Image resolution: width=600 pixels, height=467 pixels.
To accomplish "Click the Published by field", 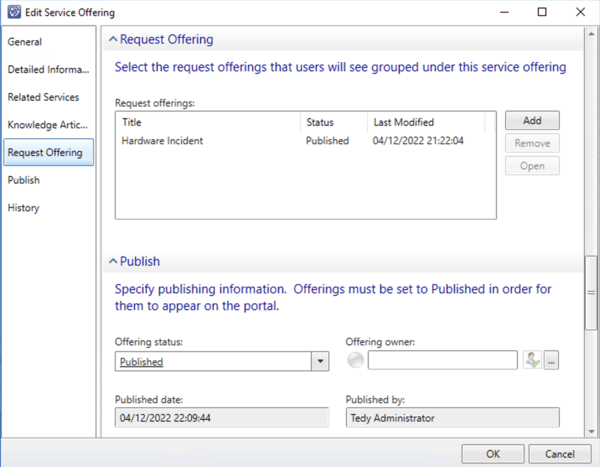I will pyautogui.click(x=453, y=418).
